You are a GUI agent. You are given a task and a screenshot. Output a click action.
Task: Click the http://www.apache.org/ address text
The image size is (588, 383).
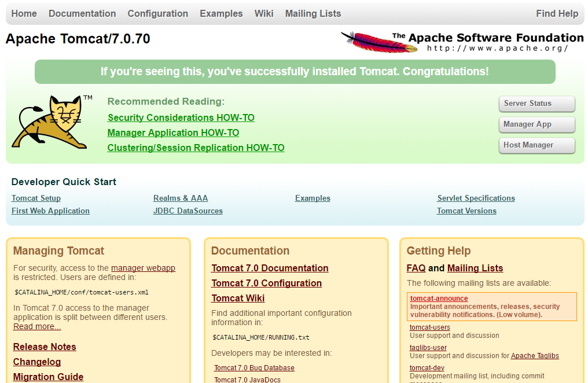point(497,49)
